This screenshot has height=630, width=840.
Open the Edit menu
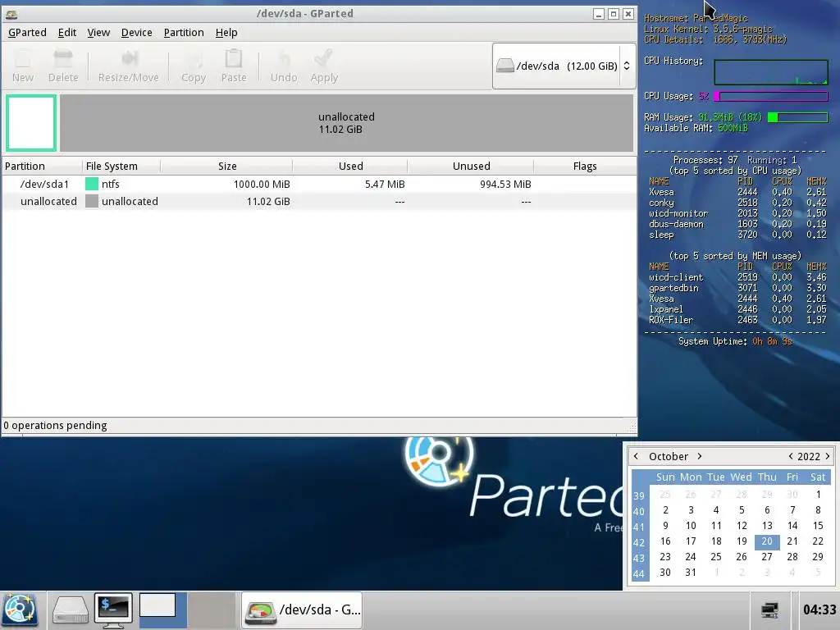click(67, 33)
